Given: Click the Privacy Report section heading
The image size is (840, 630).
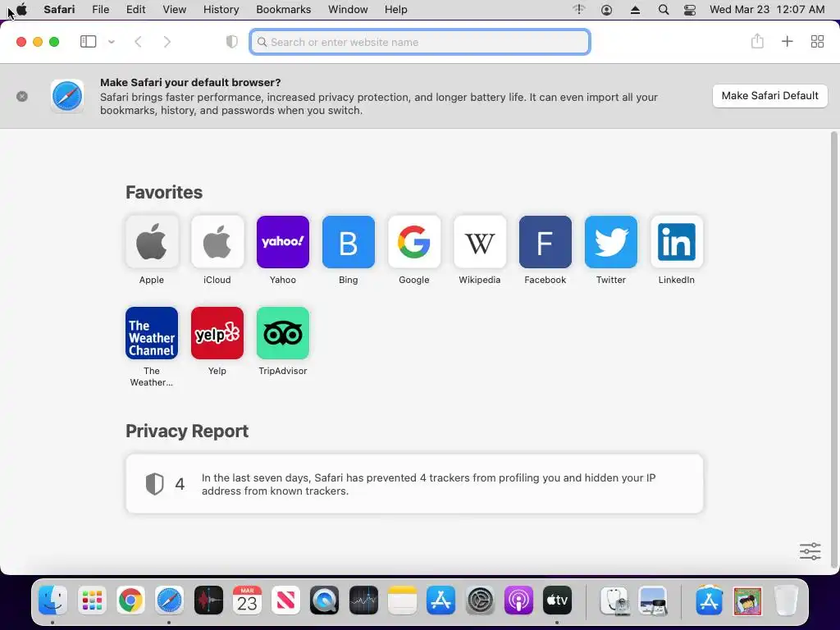Looking at the screenshot, I should pos(187,431).
